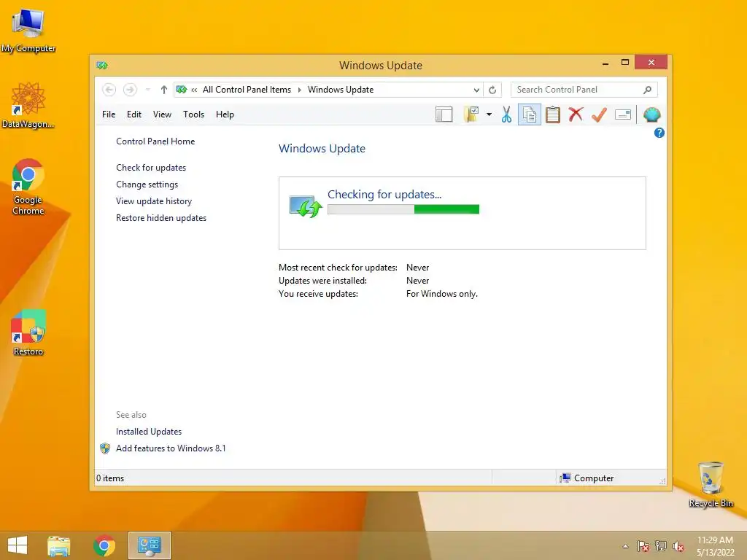Click the Up one level arrow
This screenshot has width=747, height=560.
click(164, 90)
